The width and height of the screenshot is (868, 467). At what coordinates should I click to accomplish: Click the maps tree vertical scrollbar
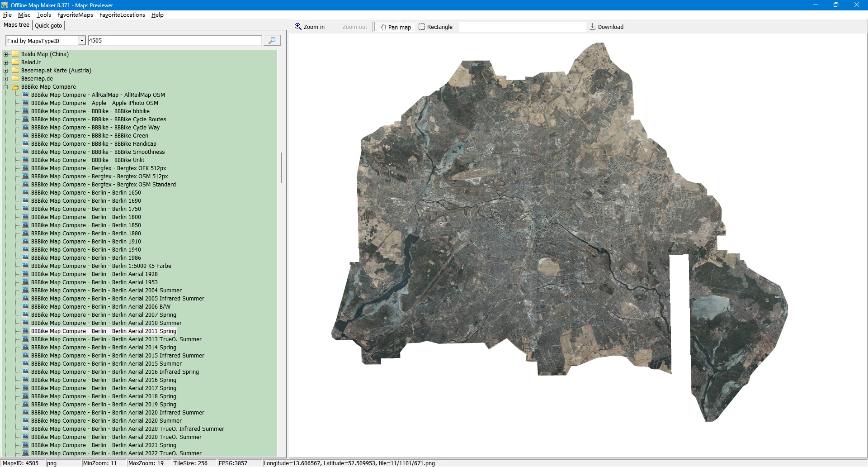click(x=281, y=167)
